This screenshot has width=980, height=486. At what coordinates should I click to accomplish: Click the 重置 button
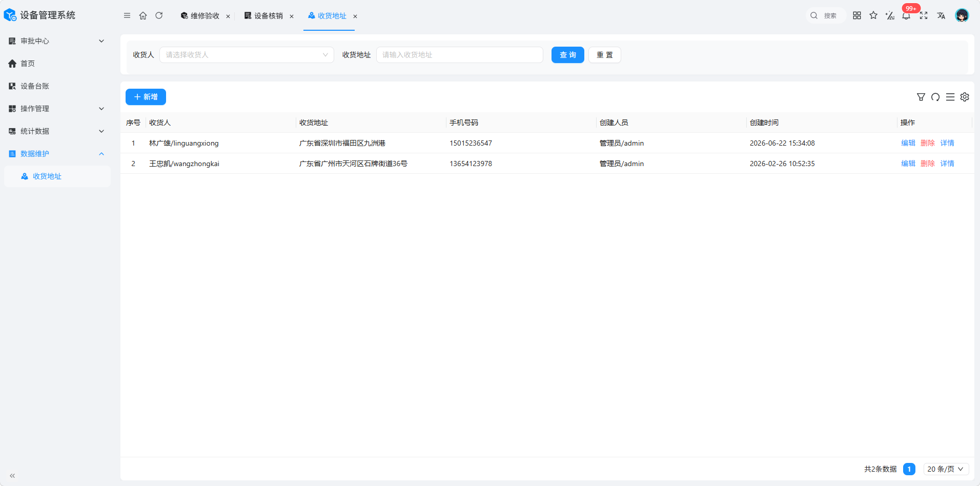click(605, 55)
